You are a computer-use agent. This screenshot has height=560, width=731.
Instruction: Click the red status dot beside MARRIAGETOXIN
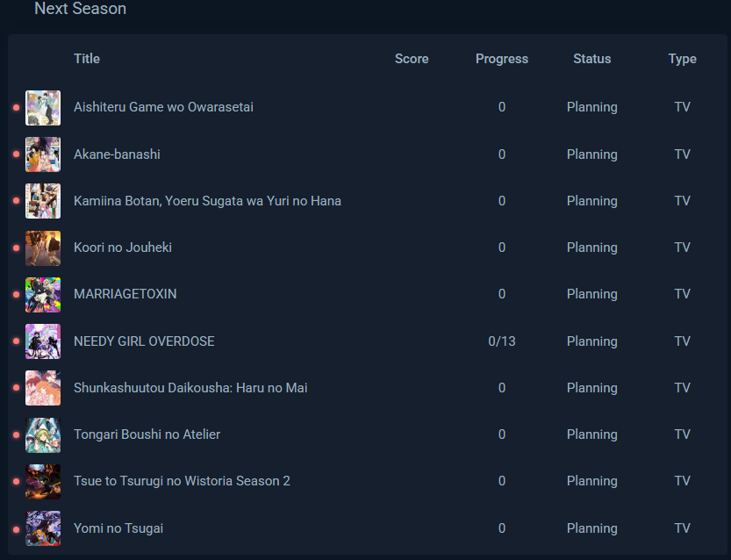click(x=17, y=295)
